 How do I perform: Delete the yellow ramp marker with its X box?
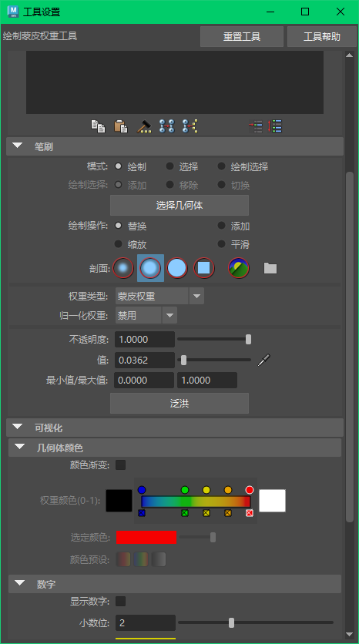pyautogui.click(x=206, y=513)
